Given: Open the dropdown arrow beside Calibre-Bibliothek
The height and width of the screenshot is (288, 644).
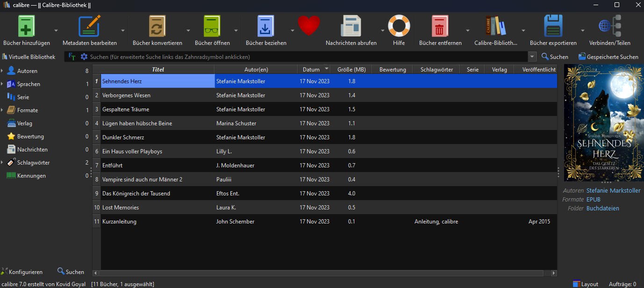Looking at the screenshot, I should click(x=523, y=30).
